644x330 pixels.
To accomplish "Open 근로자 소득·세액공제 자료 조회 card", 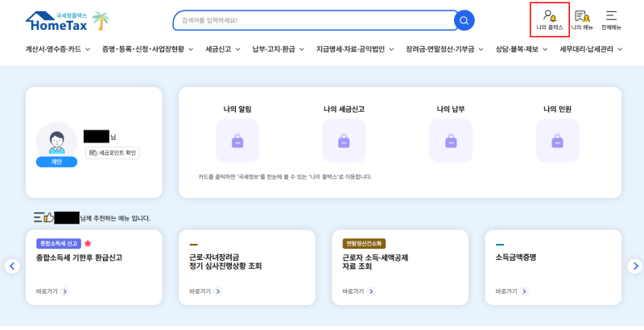I will [400, 267].
